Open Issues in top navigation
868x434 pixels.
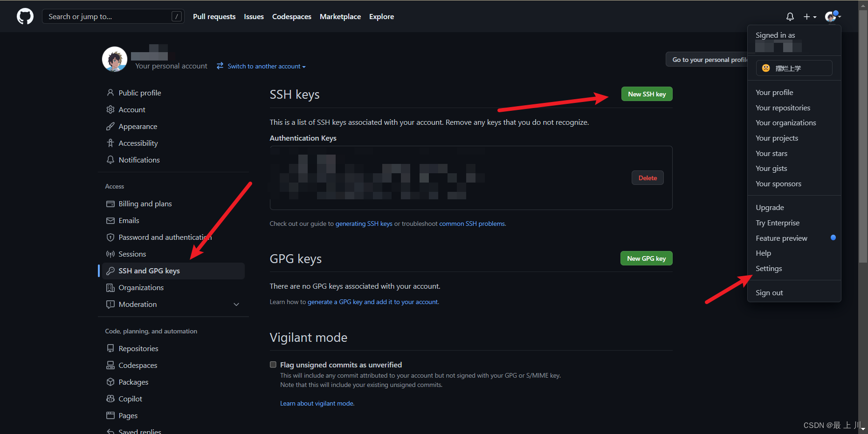254,16
